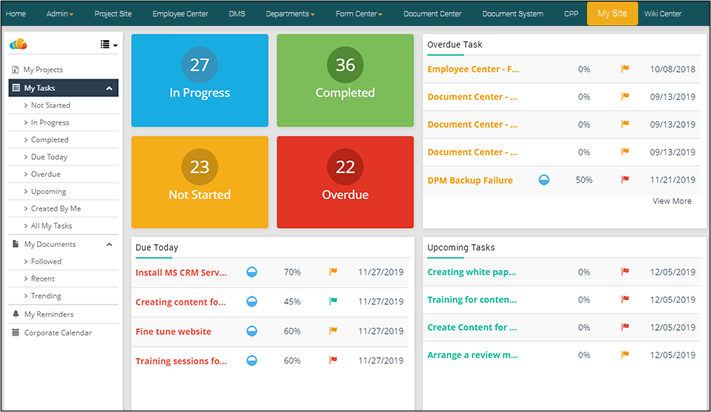Image resolution: width=711 pixels, height=412 pixels.
Task: Click red flag on Training sessions task
Action: (333, 361)
